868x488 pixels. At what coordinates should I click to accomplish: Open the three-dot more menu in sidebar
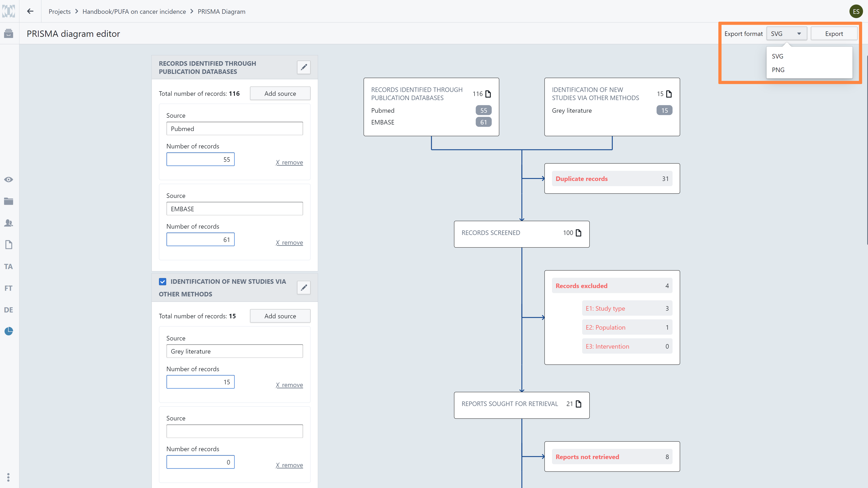tap(8, 477)
